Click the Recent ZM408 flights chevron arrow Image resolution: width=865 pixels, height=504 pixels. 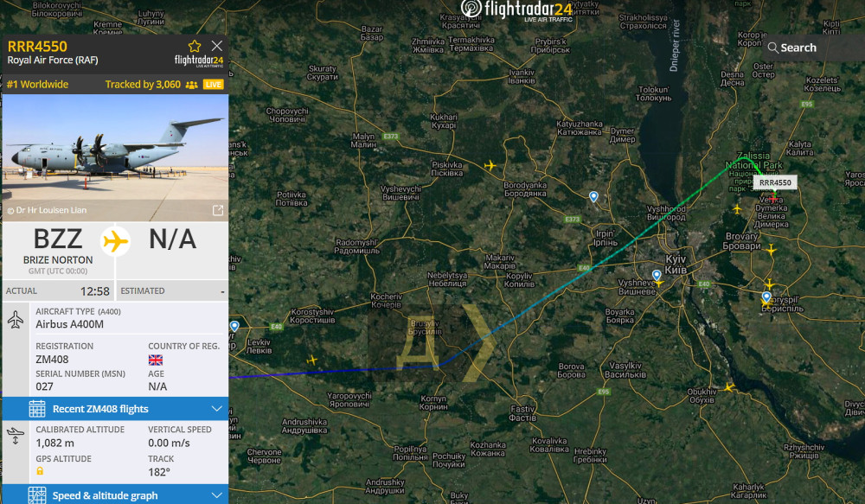[x=217, y=409]
